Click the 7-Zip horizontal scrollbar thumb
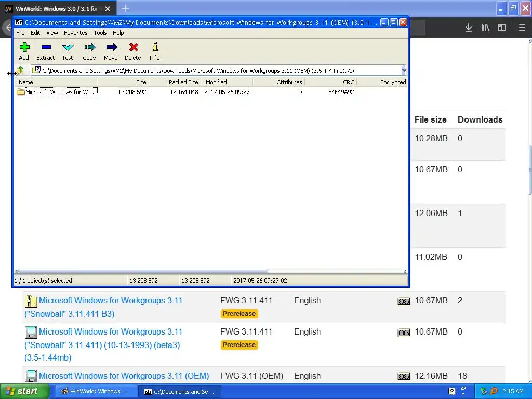This screenshot has height=399, width=532. (144, 271)
